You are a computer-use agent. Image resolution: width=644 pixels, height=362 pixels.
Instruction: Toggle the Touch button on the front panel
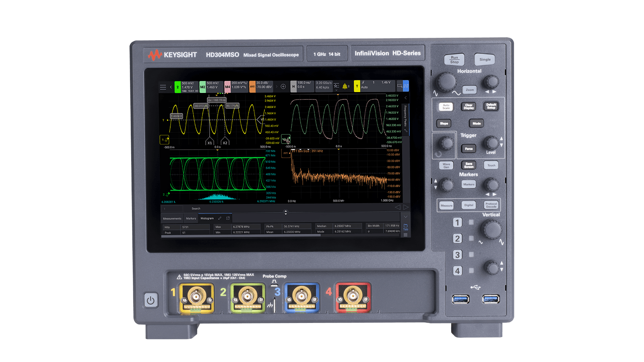click(x=491, y=165)
